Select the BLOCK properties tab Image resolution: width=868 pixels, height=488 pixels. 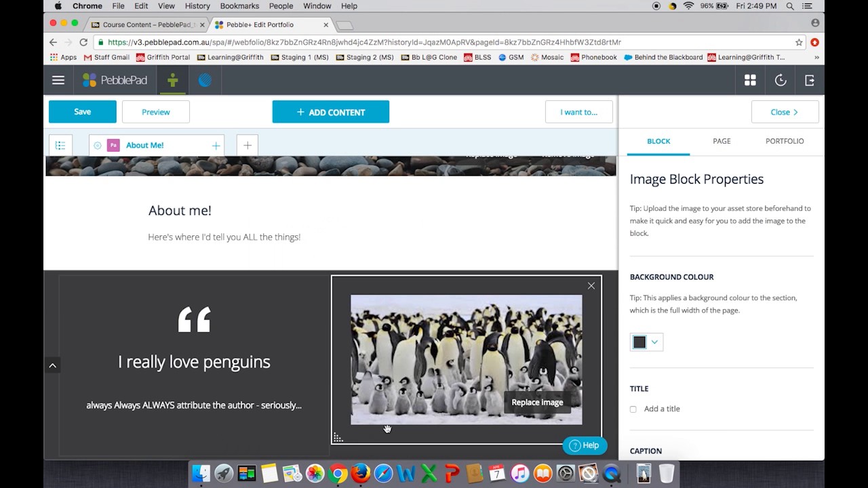[x=658, y=141]
